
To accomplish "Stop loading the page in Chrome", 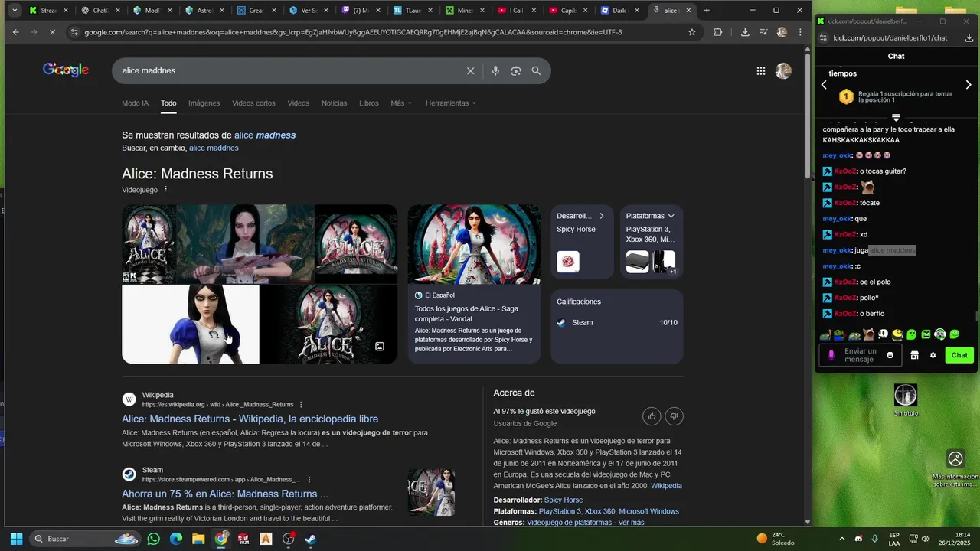I will pyautogui.click(x=54, y=32).
